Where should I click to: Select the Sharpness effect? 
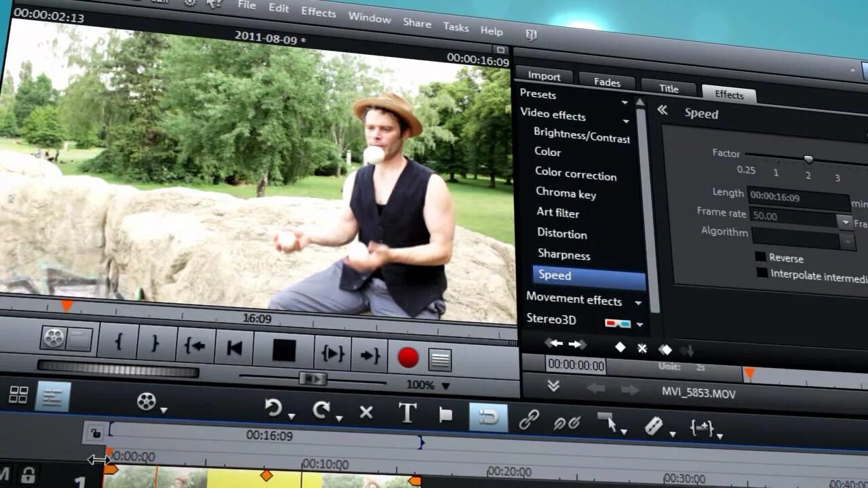click(564, 255)
